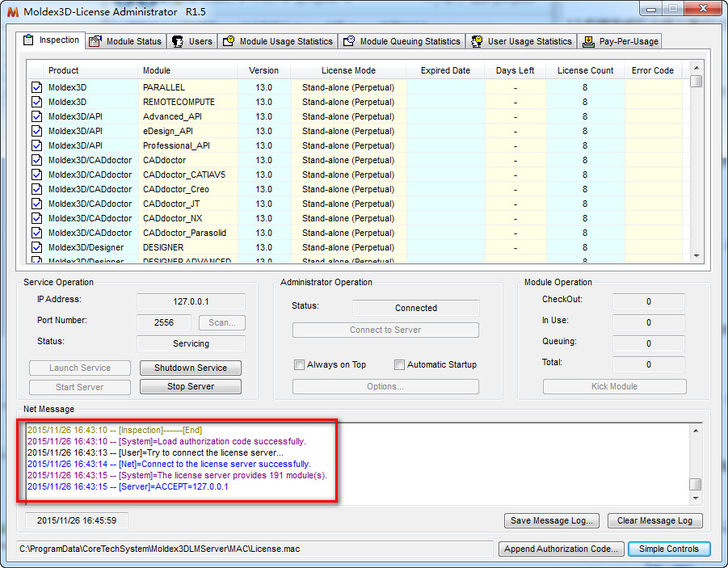Click the IP Address field 127.0.0.1
Image resolution: width=728 pixels, height=568 pixels.
[191, 301]
